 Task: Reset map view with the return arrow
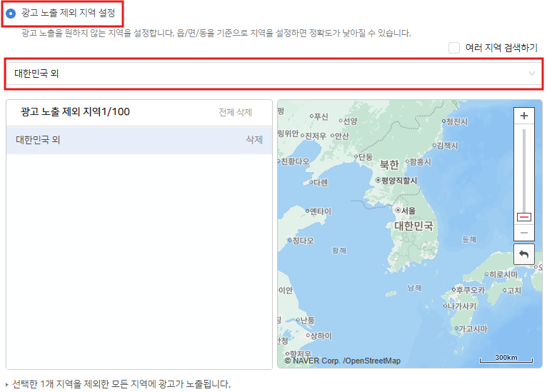click(524, 254)
